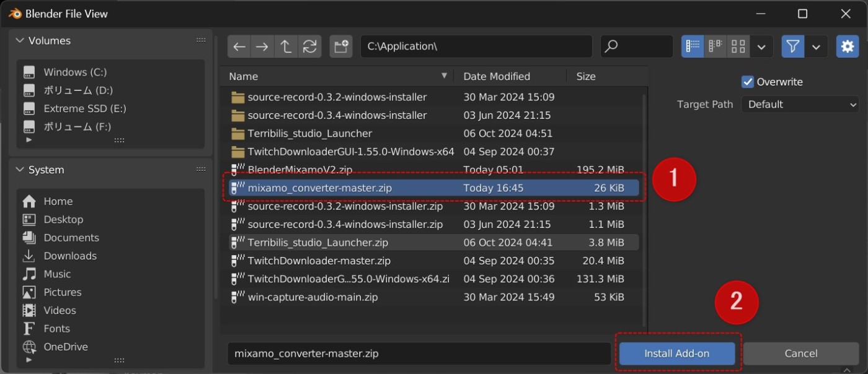Click the Cancel button
The width and height of the screenshot is (868, 374).
[801, 354]
